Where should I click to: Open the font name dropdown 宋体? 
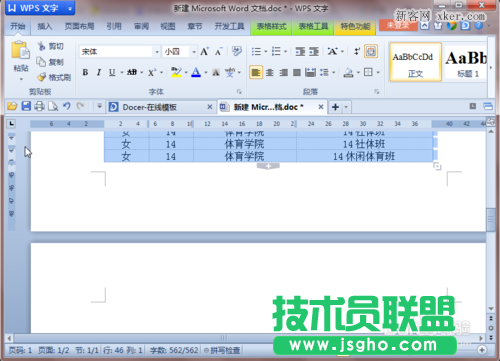coord(157,52)
